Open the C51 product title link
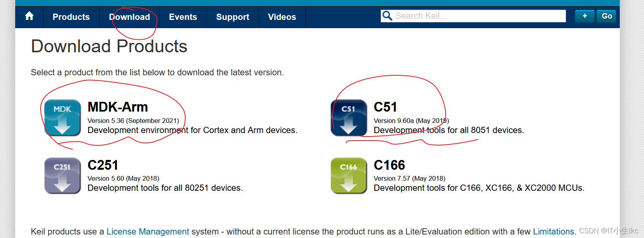Viewport: 644px width, 238px height. 385,107
